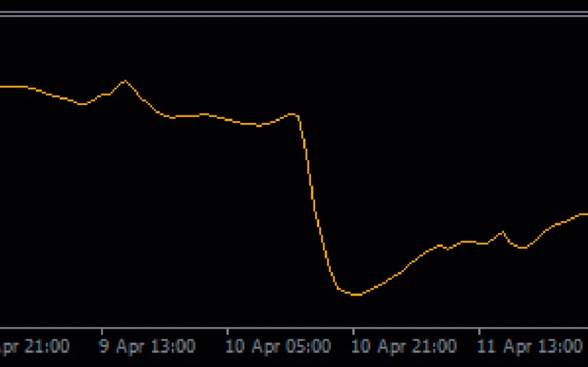Click the tick mark above '10 Apr 21:00'
Viewport: 588px width, 367px height.
[x=353, y=331]
